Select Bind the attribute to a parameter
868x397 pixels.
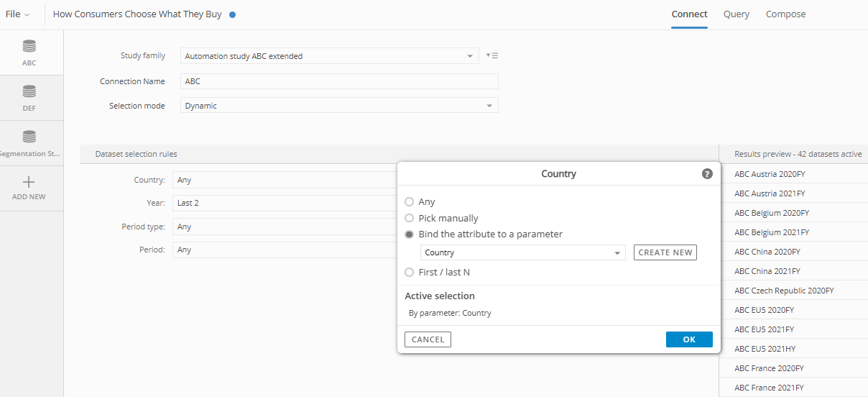tap(410, 234)
